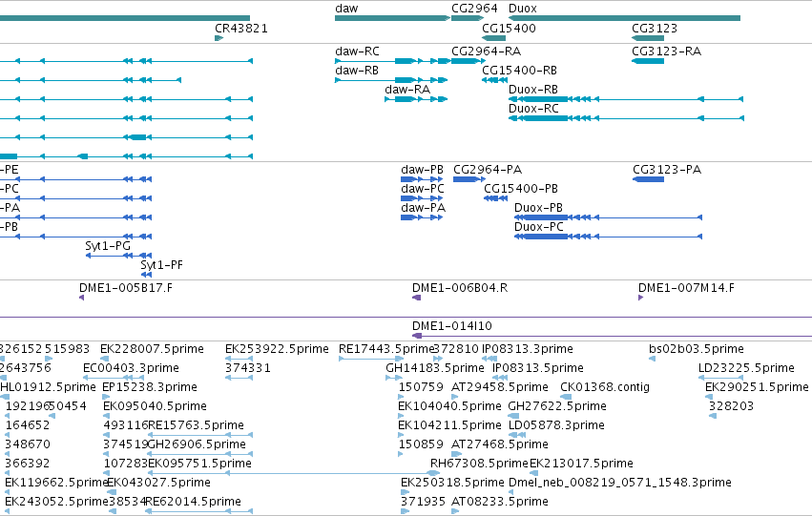Click the 374331 EST label
Image resolution: width=812 pixels, height=516 pixels.
coord(248,368)
